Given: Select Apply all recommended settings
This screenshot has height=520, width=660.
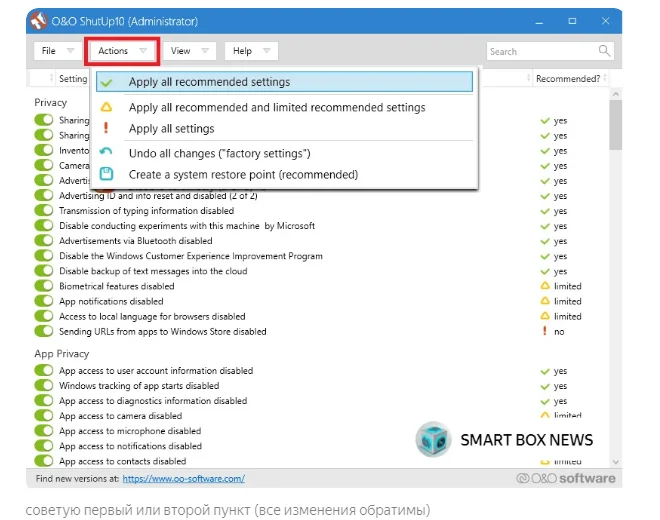Looking at the screenshot, I should coord(284,82).
